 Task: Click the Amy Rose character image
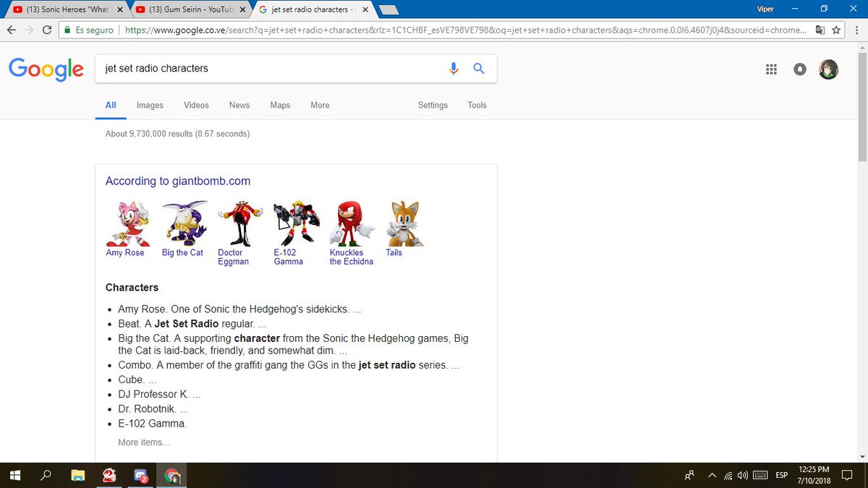pyautogui.click(x=128, y=223)
